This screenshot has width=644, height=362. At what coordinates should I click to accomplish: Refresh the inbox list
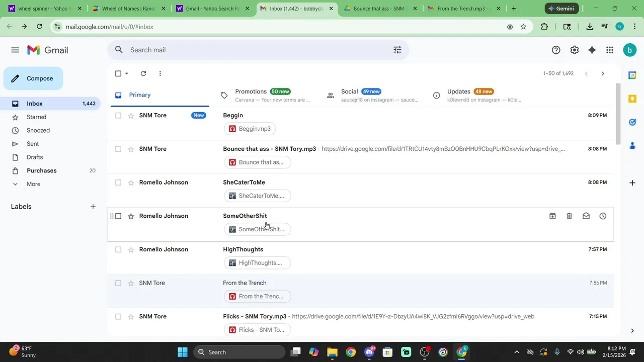pyautogui.click(x=143, y=73)
